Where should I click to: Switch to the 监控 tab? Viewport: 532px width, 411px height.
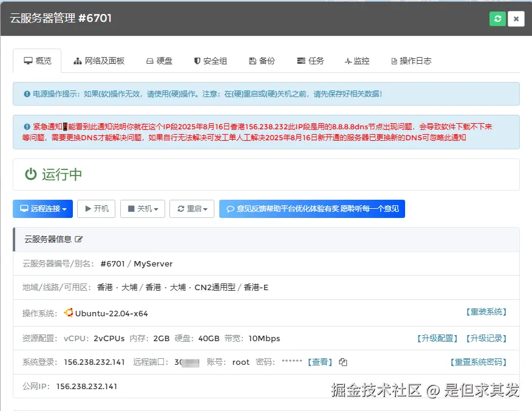click(357, 61)
